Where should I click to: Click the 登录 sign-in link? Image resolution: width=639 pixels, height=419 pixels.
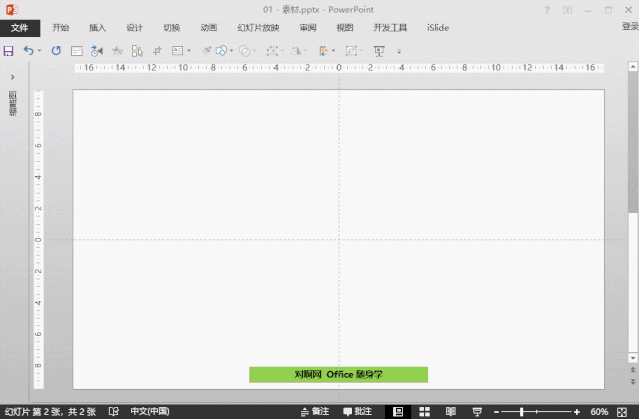629,28
